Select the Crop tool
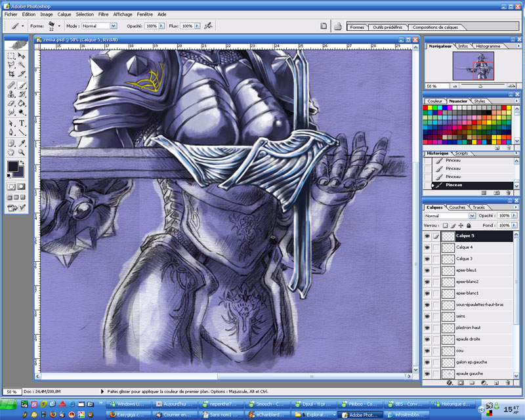 (x=11, y=73)
